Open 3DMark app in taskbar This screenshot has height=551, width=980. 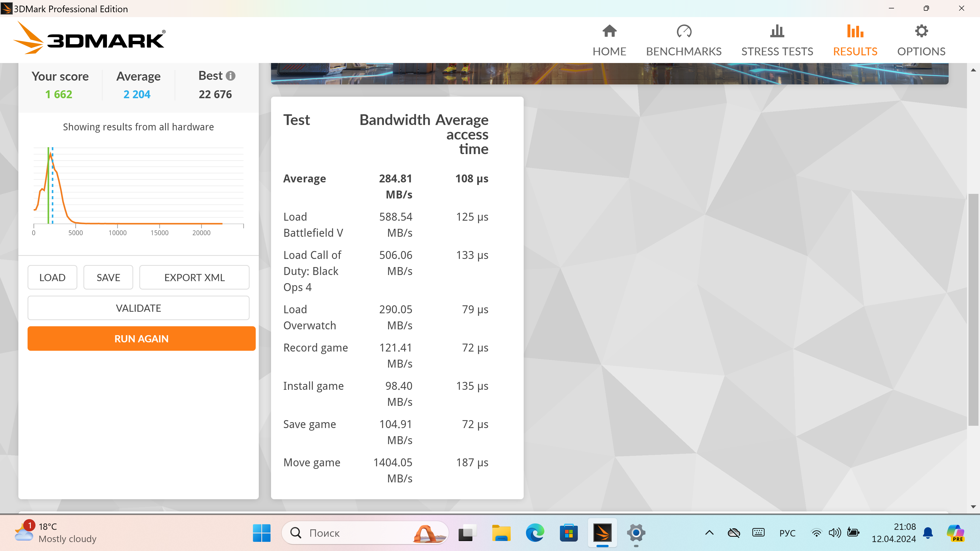(x=602, y=533)
